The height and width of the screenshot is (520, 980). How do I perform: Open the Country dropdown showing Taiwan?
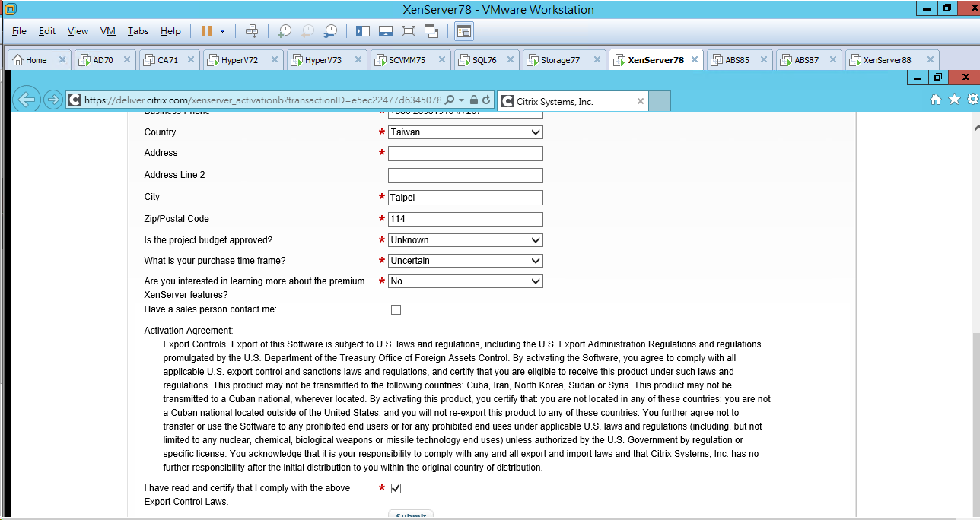(x=466, y=132)
